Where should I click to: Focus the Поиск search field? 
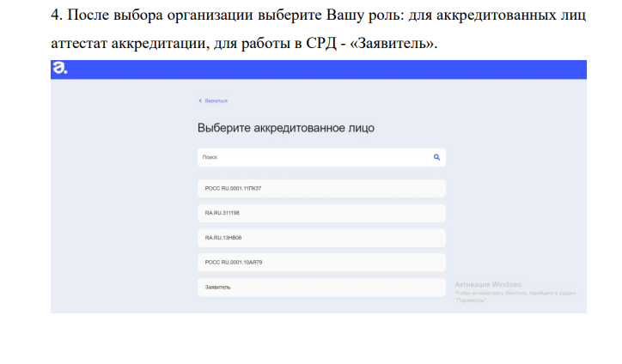tap(321, 157)
